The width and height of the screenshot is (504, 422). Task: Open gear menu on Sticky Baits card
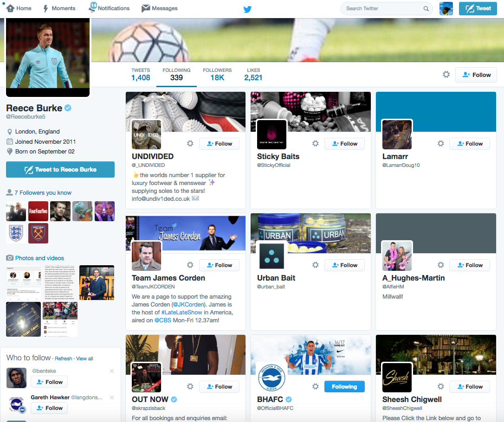pos(316,144)
